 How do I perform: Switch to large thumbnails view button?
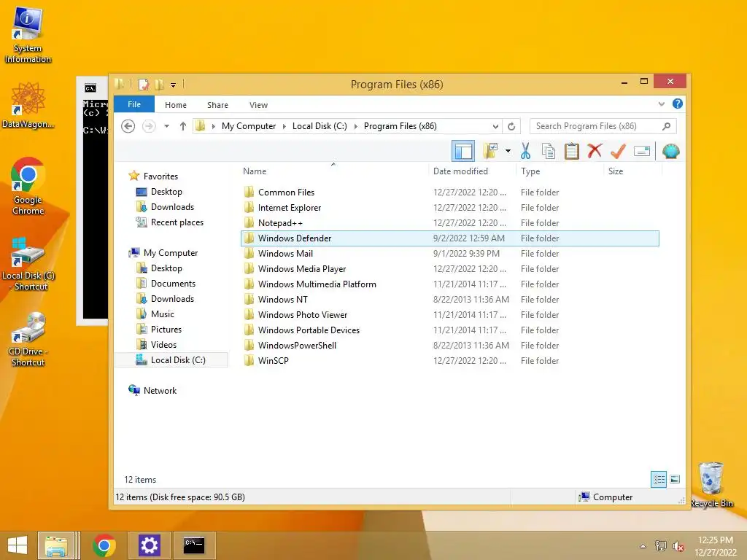coord(675,479)
